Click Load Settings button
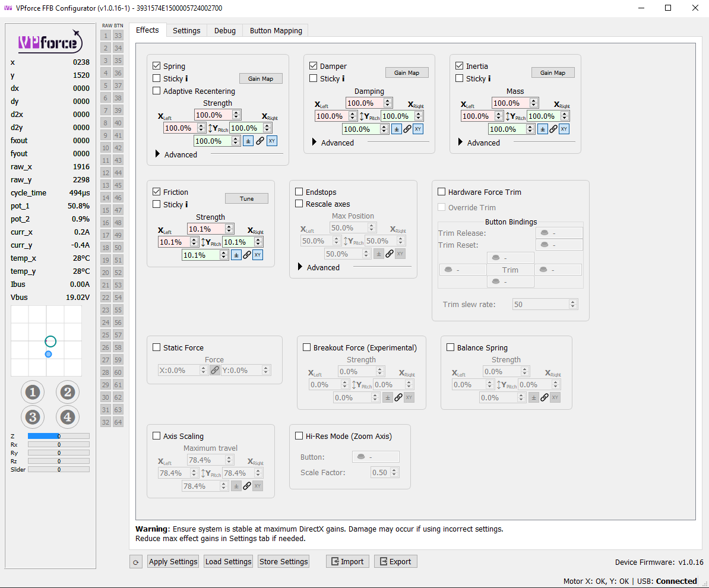This screenshot has height=588, width=709. 229,562
